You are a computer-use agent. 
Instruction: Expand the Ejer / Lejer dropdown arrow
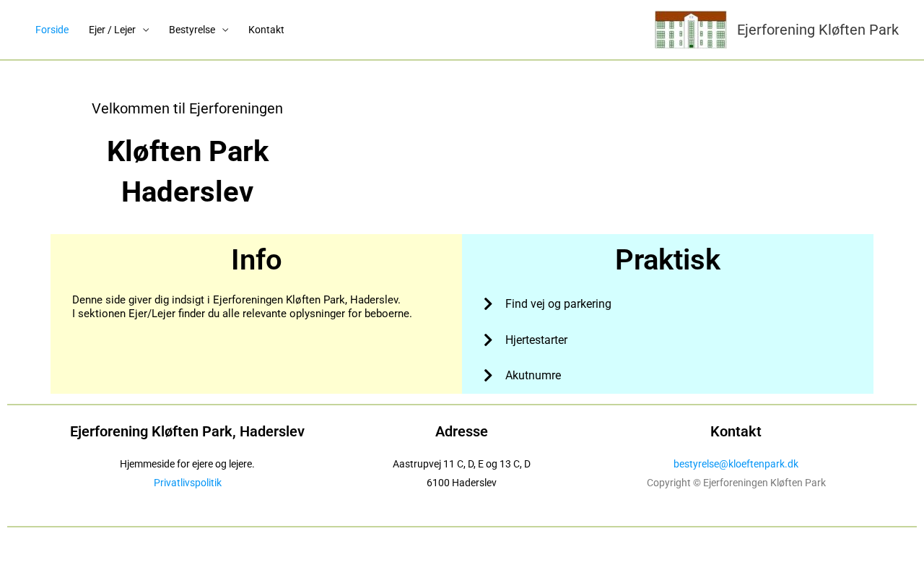(146, 30)
